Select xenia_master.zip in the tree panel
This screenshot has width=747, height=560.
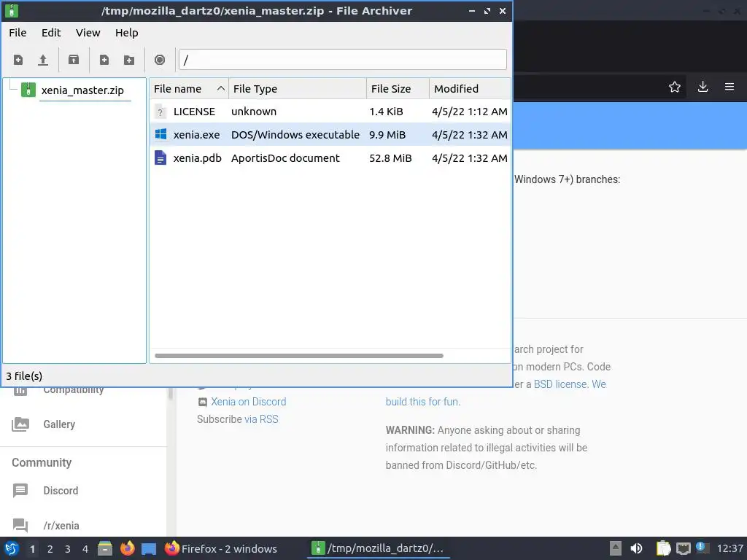(82, 90)
